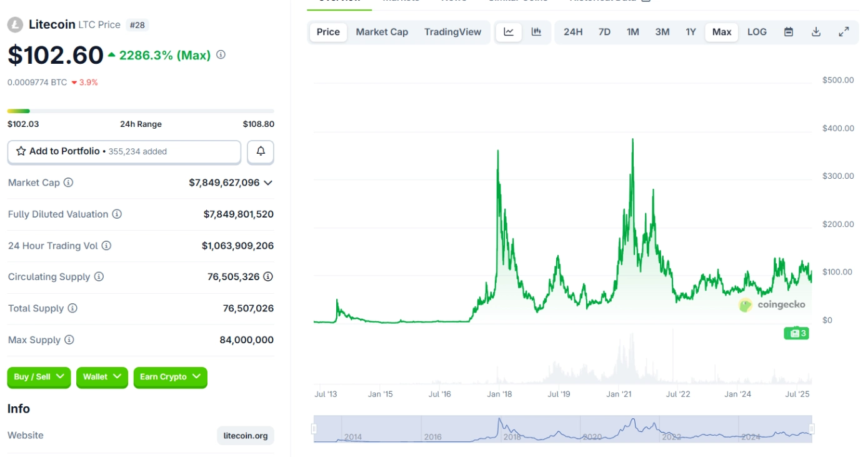The height and width of the screenshot is (457, 868).
Task: Toggle the LOG scale option
Action: click(x=757, y=32)
